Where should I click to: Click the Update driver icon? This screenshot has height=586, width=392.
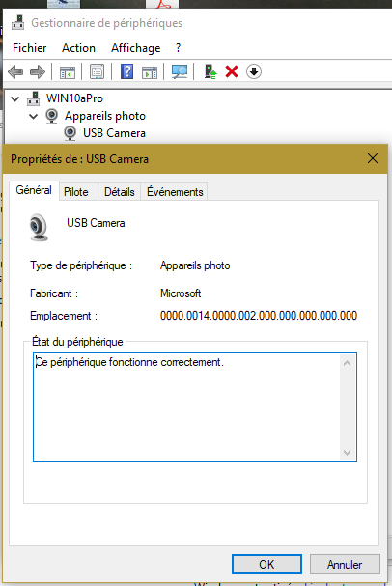pyautogui.click(x=210, y=71)
